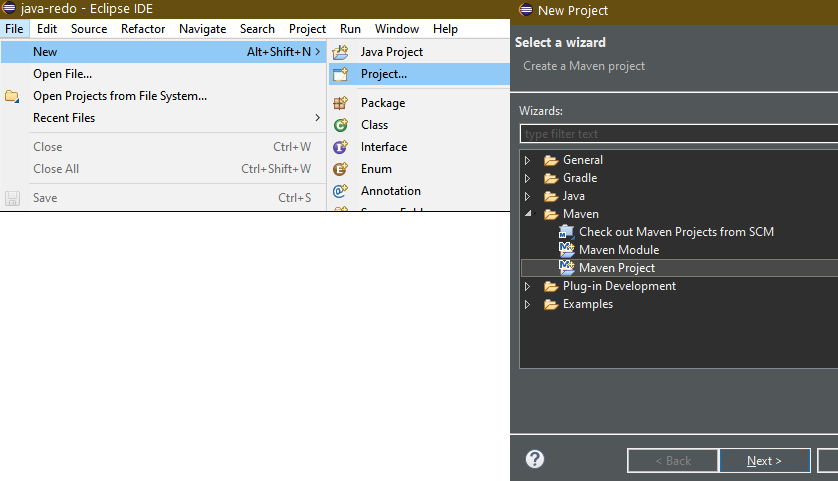Open the Search menu

pyautogui.click(x=257, y=29)
